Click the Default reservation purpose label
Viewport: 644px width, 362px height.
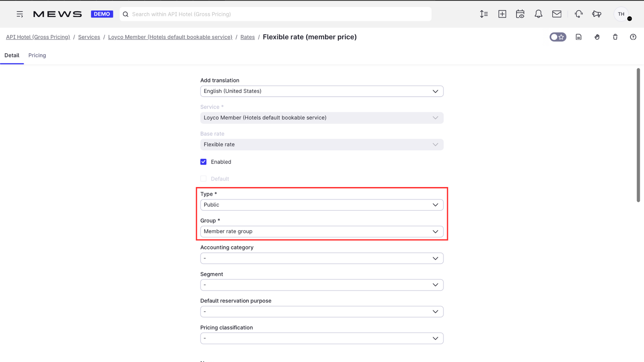coord(236,301)
